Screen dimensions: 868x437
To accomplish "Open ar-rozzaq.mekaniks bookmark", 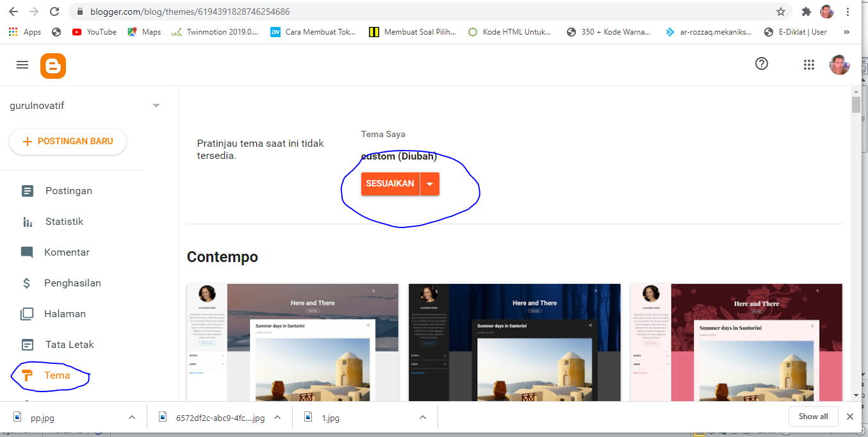I will 708,31.
